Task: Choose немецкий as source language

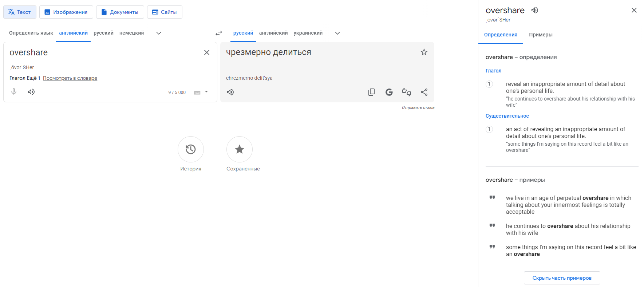Action: point(131,33)
